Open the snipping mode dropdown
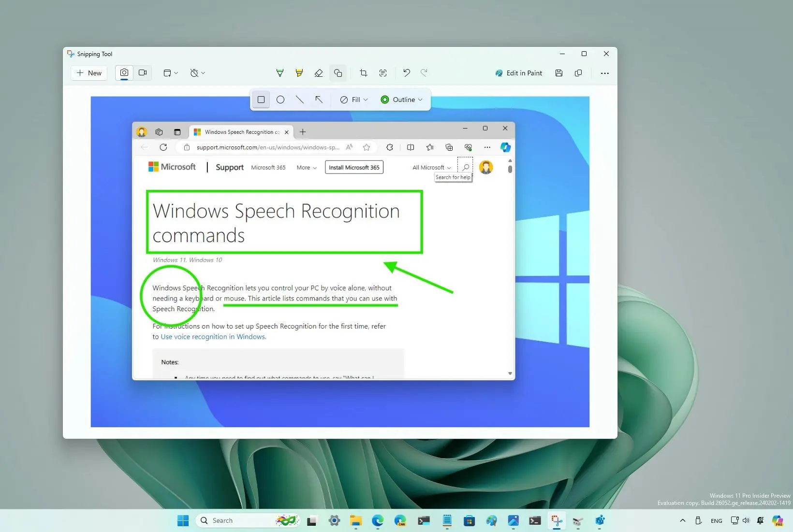793x532 pixels. click(171, 73)
